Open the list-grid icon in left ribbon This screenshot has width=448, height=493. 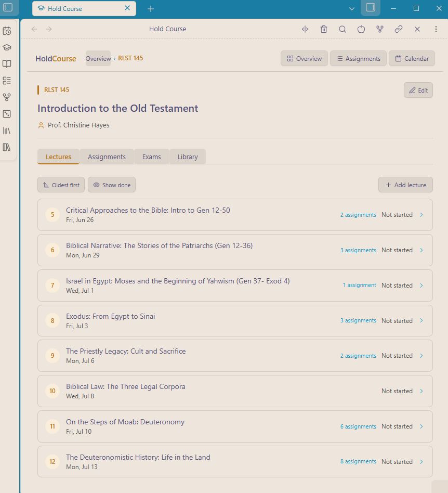[x=7, y=81]
